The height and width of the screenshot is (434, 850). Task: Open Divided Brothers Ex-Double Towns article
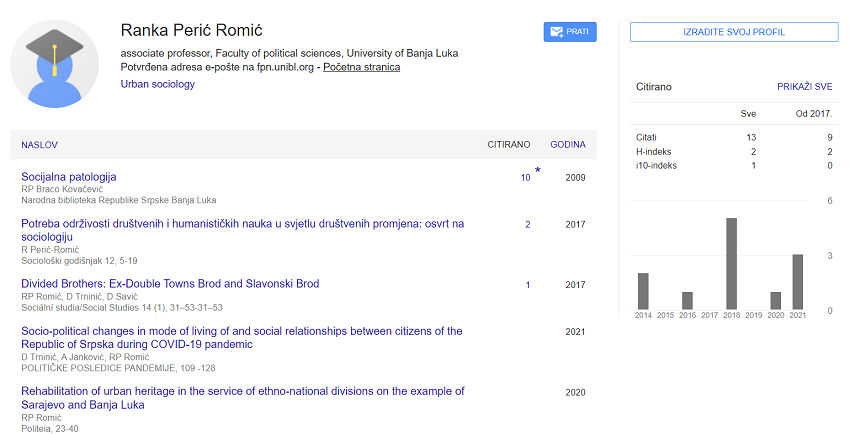[170, 284]
